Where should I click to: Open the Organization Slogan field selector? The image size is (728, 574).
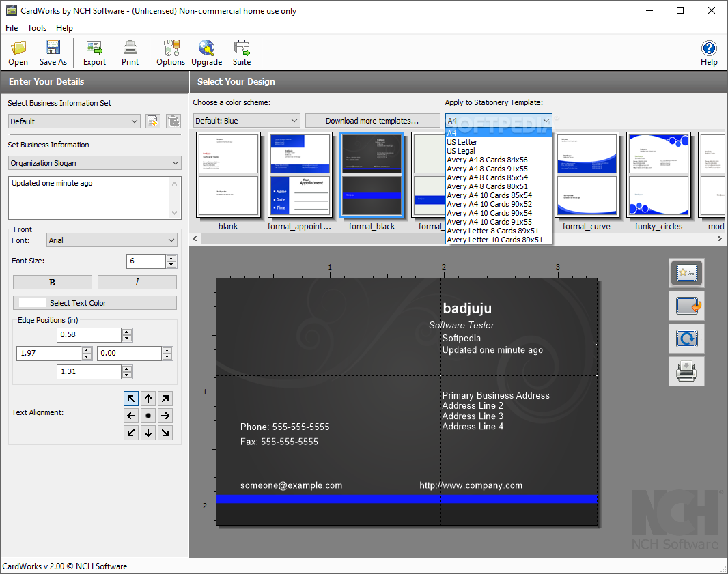[95, 163]
